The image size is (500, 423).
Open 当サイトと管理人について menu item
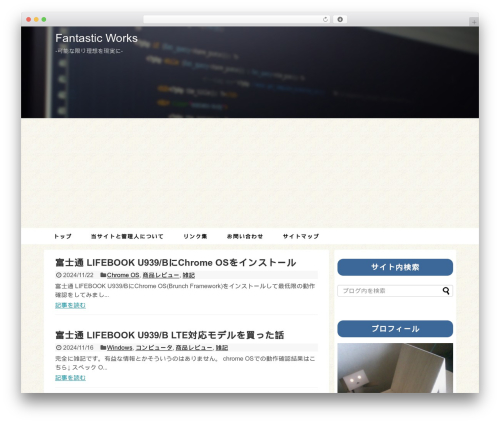click(x=127, y=236)
